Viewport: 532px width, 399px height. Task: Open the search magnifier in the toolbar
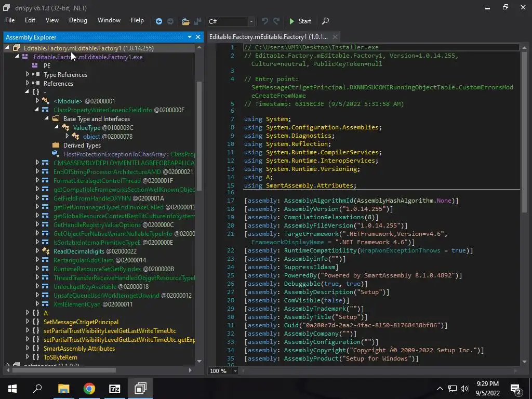[x=325, y=21]
